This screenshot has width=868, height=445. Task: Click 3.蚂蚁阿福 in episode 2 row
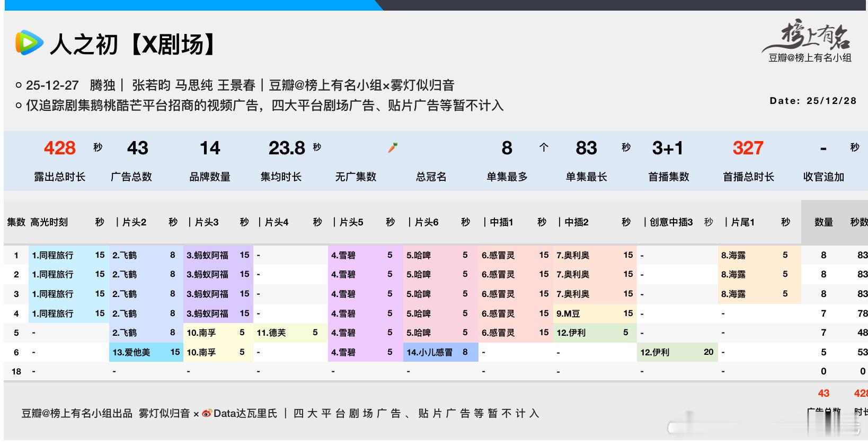[207, 275]
